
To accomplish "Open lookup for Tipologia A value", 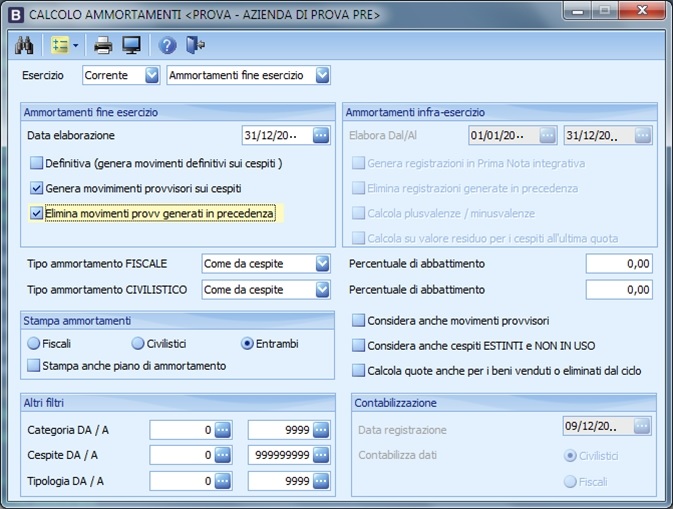I will point(321,481).
